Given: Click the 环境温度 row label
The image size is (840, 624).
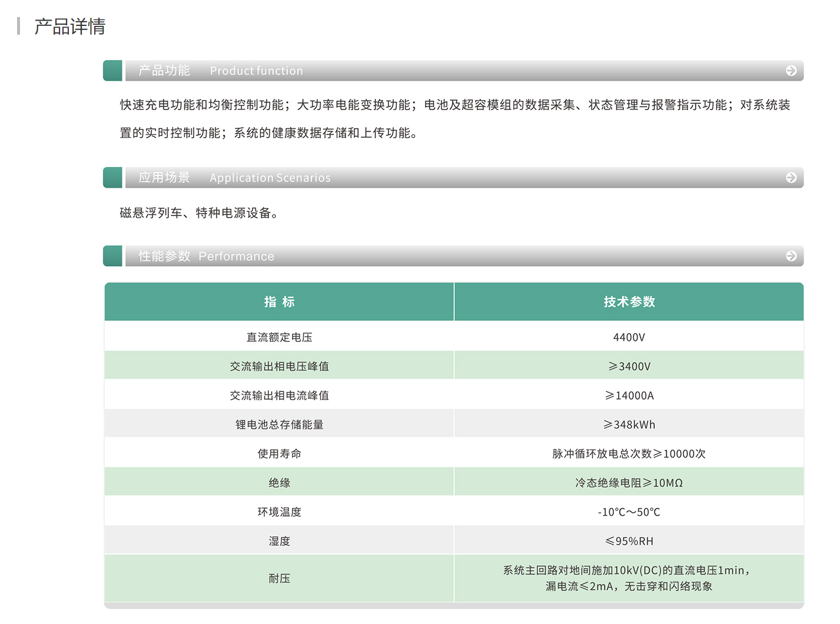Looking at the screenshot, I should pyautogui.click(x=279, y=512).
